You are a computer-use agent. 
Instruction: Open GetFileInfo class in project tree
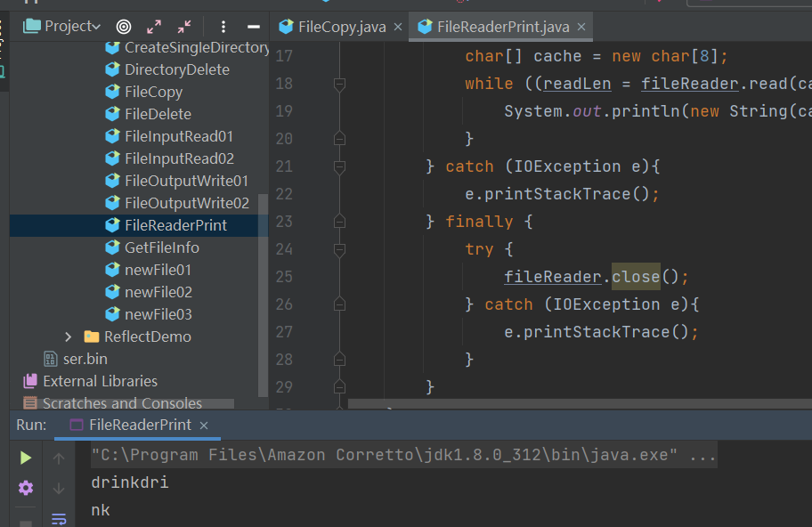click(161, 247)
